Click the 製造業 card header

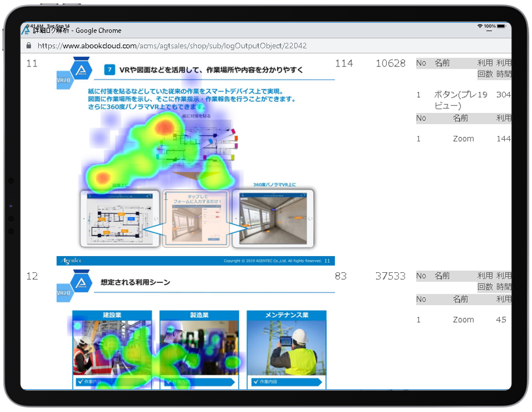point(199,316)
